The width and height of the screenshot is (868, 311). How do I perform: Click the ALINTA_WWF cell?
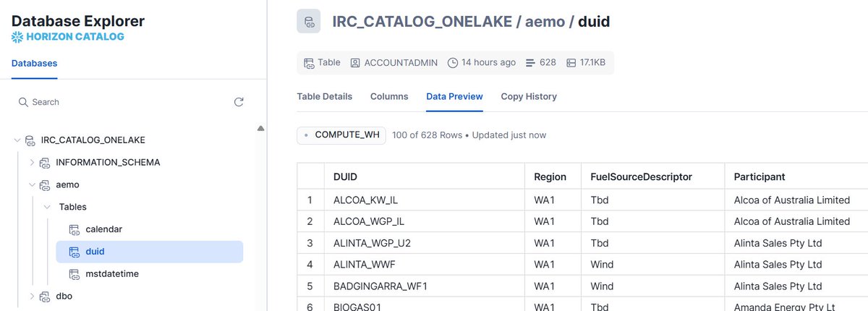pos(425,265)
